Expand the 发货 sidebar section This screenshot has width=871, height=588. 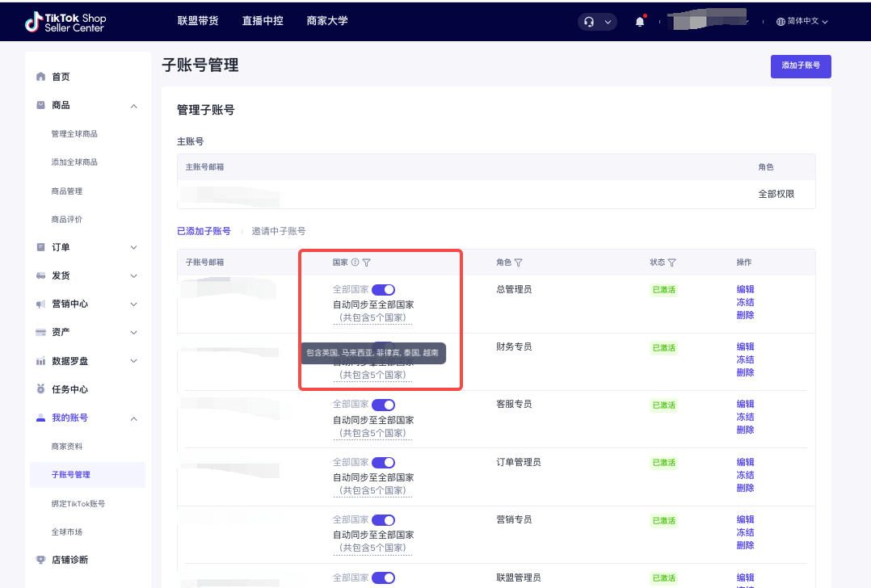click(x=134, y=276)
